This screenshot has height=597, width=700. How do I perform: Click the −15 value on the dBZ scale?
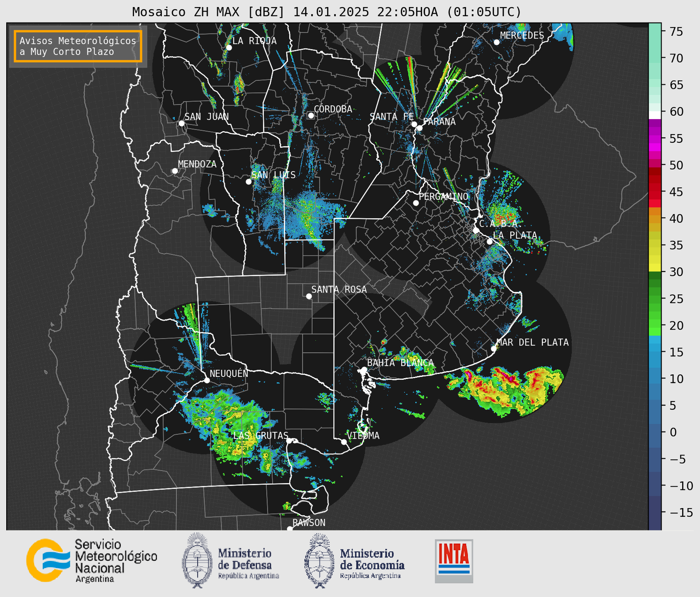pyautogui.click(x=680, y=513)
